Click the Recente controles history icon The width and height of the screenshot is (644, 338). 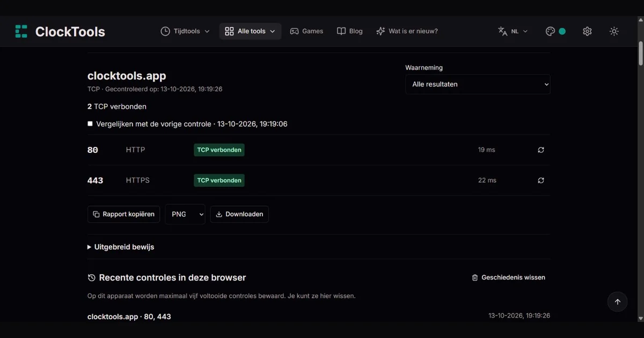[x=92, y=278]
